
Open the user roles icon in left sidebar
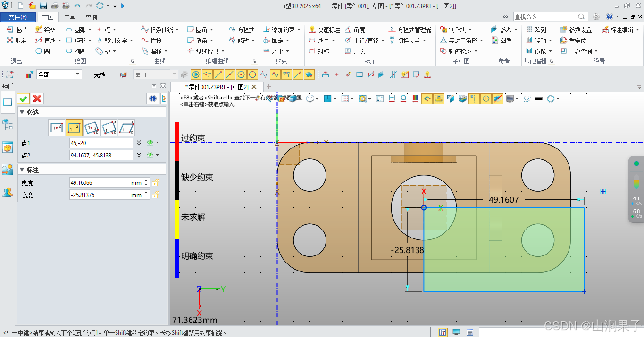click(7, 192)
